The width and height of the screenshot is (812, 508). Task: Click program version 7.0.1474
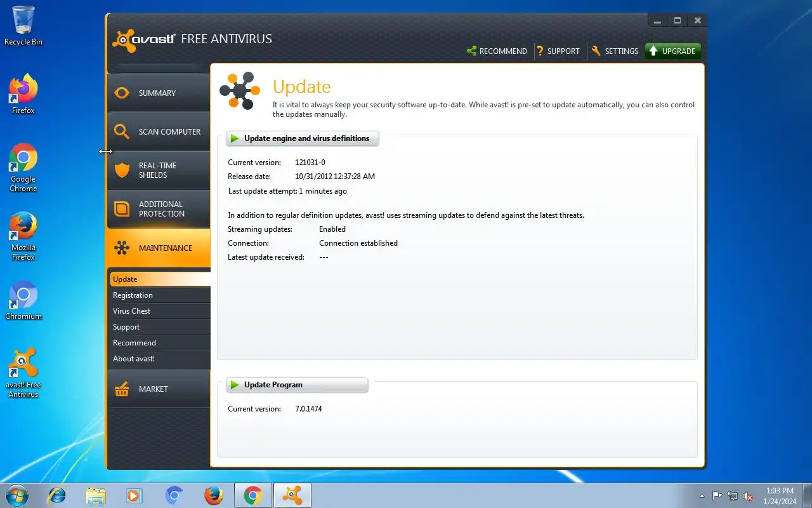(x=308, y=409)
